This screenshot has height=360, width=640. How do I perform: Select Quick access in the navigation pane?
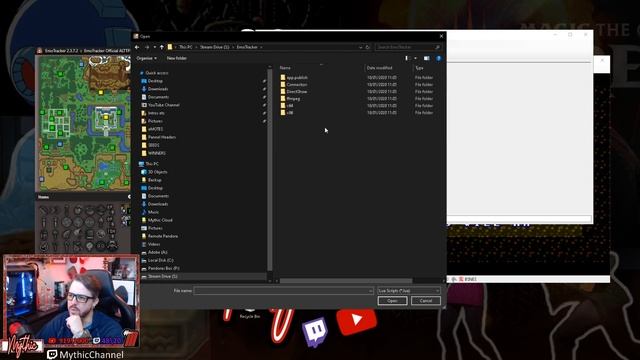157,73
